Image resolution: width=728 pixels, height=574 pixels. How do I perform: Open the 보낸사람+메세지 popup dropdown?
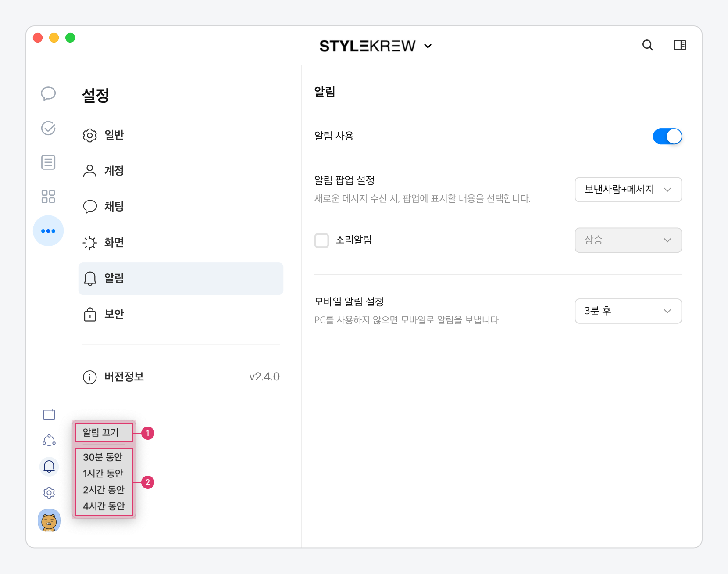click(628, 190)
